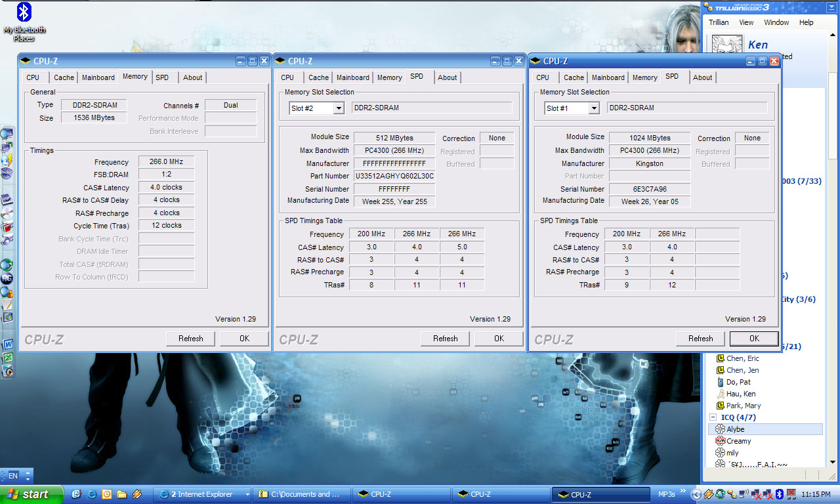Click the Internet Explorer quick launch icon
Viewport: 840px width, 504px height.
click(92, 494)
